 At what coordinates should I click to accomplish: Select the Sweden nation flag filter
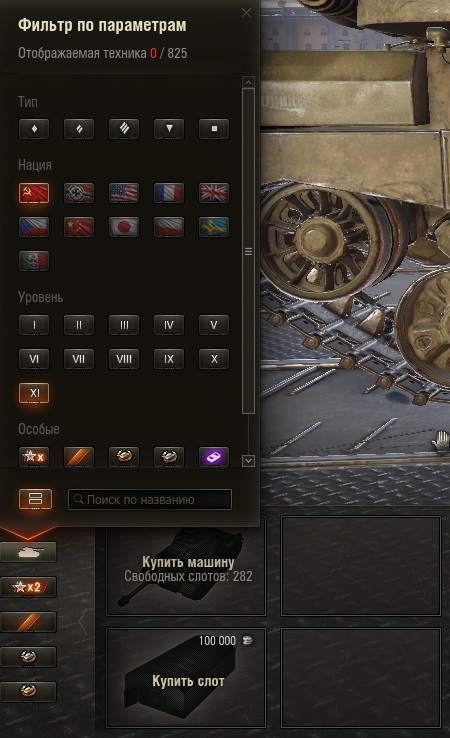point(214,227)
